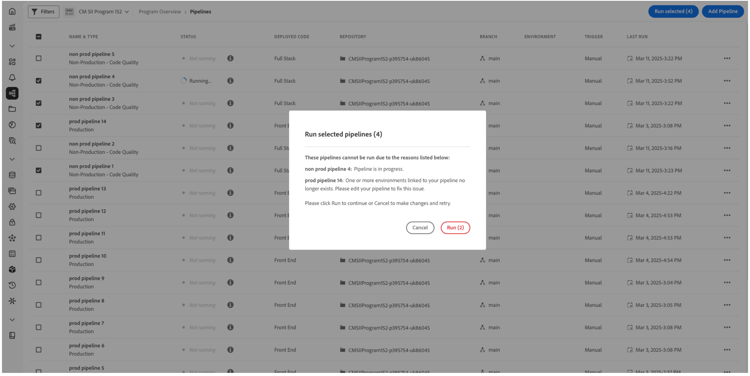The width and height of the screenshot is (750, 376).
Task: Select checkbox for prod pipeline 9
Action: click(39, 282)
